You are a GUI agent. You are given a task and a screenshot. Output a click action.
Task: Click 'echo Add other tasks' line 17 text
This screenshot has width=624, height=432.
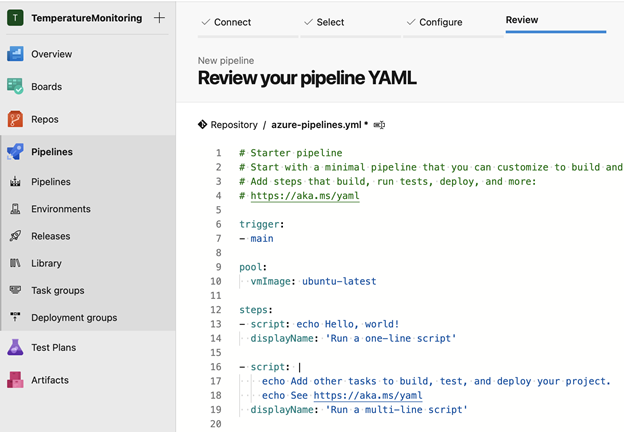click(x=436, y=381)
